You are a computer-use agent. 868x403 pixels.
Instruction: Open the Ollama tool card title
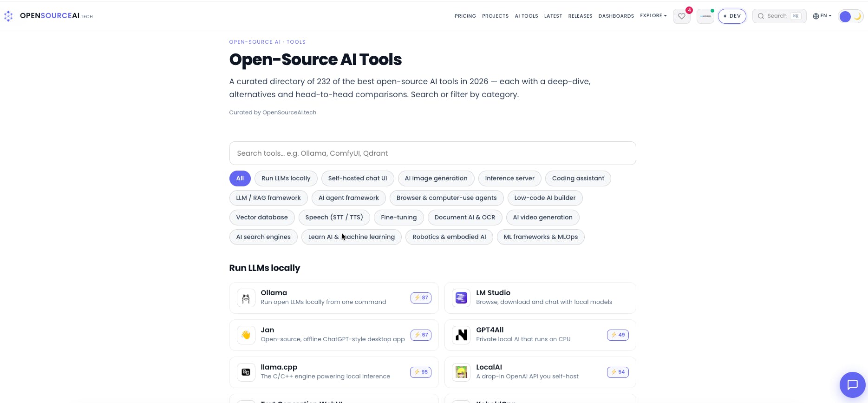tap(274, 293)
